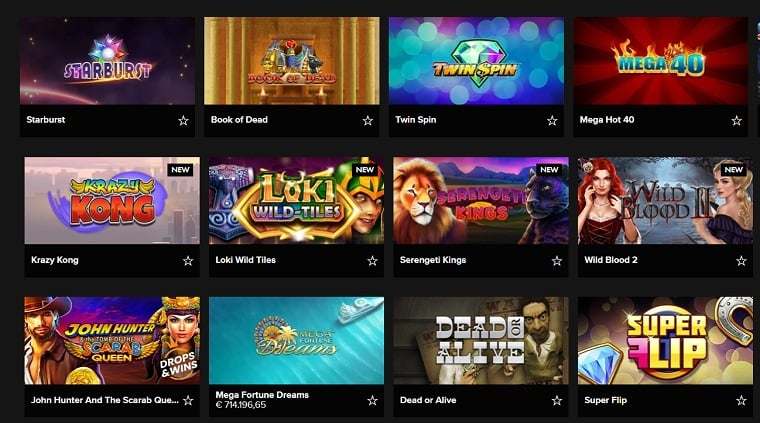
Task: Open the Starburst game thumbnail
Action: pyautogui.click(x=107, y=61)
